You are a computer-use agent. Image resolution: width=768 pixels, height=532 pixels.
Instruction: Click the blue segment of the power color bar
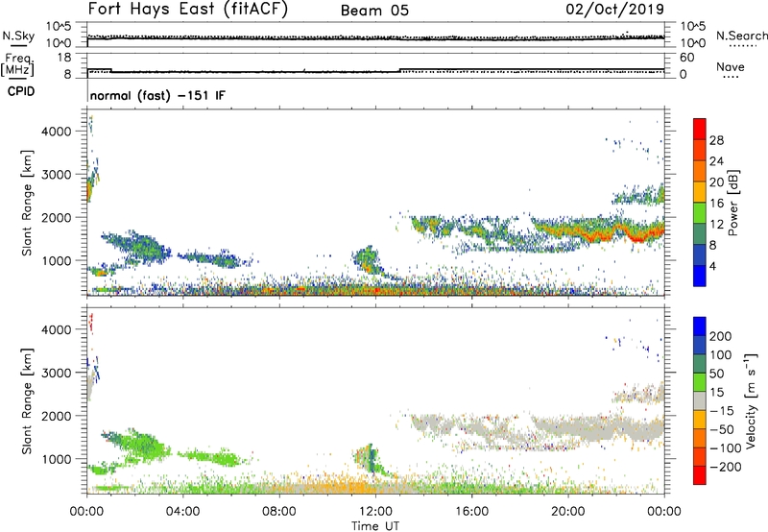(700, 276)
